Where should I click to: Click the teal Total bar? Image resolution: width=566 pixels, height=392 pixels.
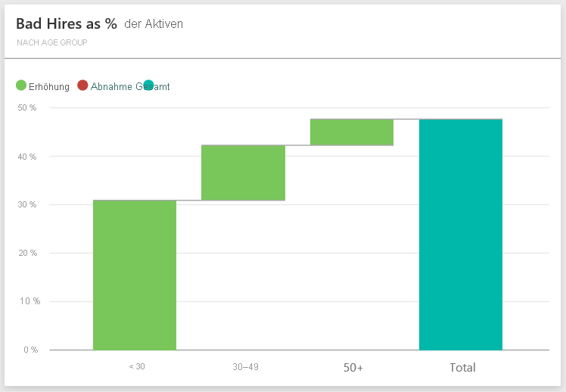[460, 235]
